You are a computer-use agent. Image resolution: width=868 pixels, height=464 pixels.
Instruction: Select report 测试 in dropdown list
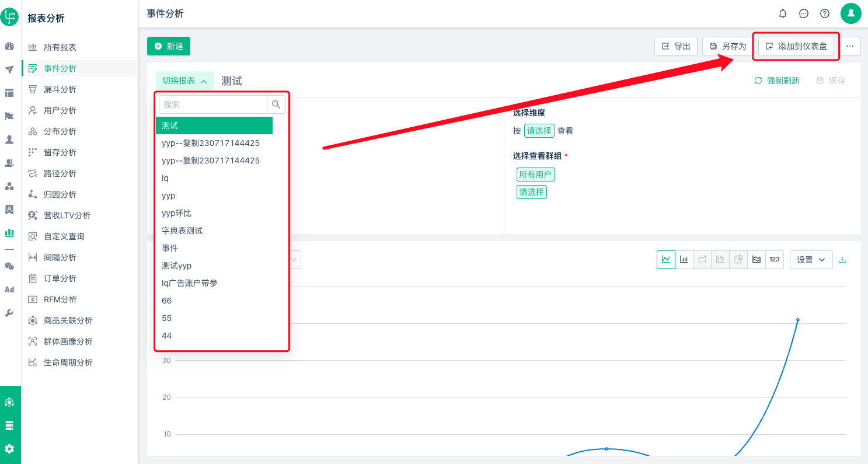click(x=214, y=125)
